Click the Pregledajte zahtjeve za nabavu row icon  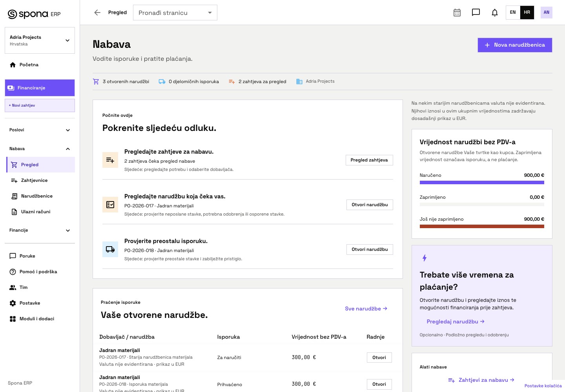click(110, 160)
